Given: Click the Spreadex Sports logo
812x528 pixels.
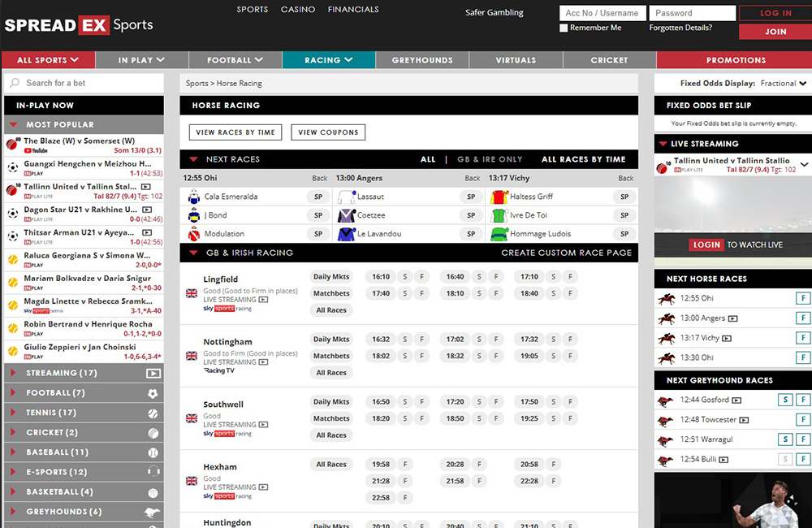Looking at the screenshot, I should point(79,25).
